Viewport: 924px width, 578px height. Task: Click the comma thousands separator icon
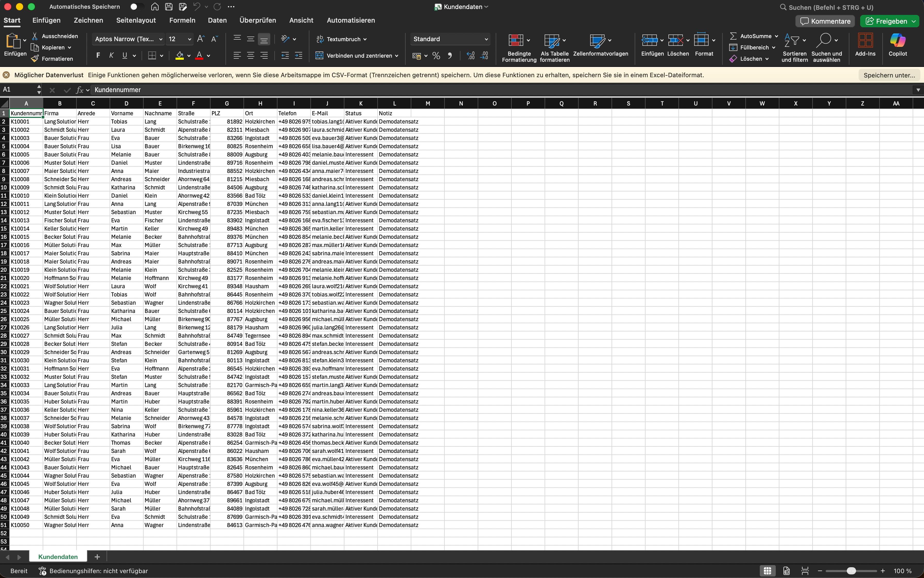coord(450,56)
